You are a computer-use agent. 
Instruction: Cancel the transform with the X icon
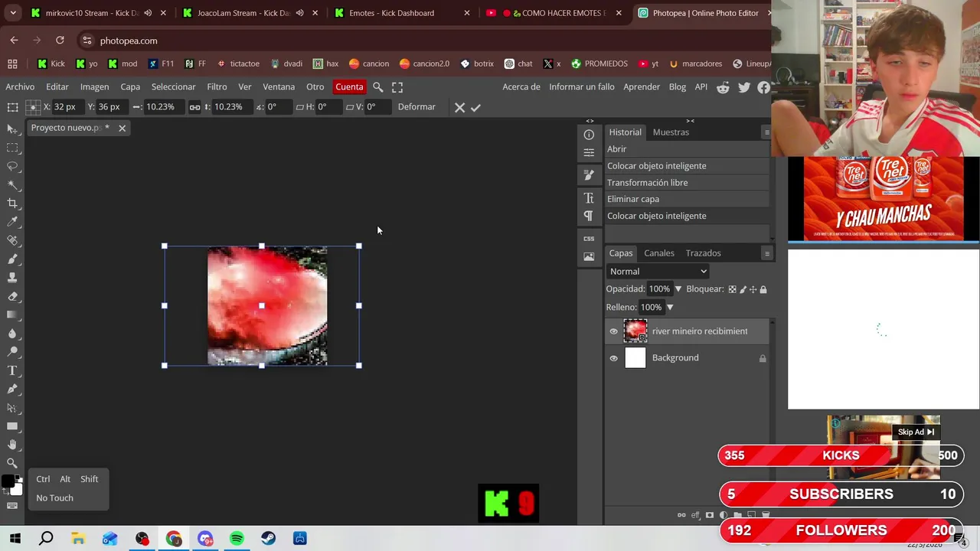pyautogui.click(x=459, y=108)
